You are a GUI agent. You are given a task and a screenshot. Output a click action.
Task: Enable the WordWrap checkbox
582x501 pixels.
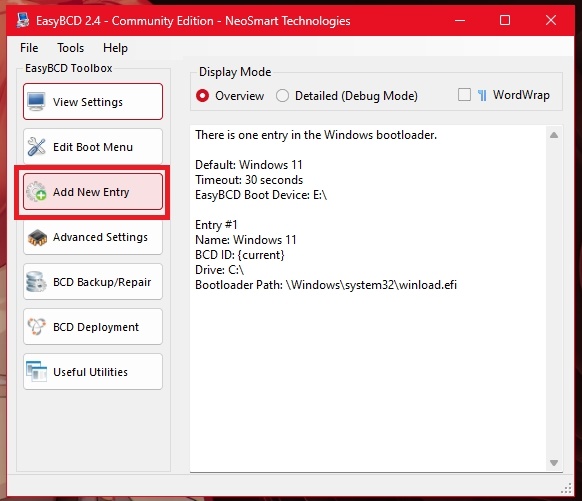pyautogui.click(x=464, y=95)
